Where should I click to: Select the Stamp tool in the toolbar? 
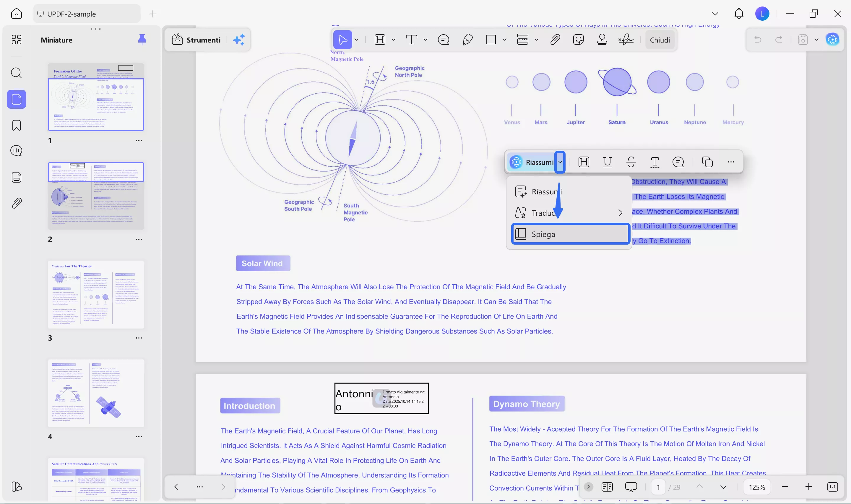point(602,40)
